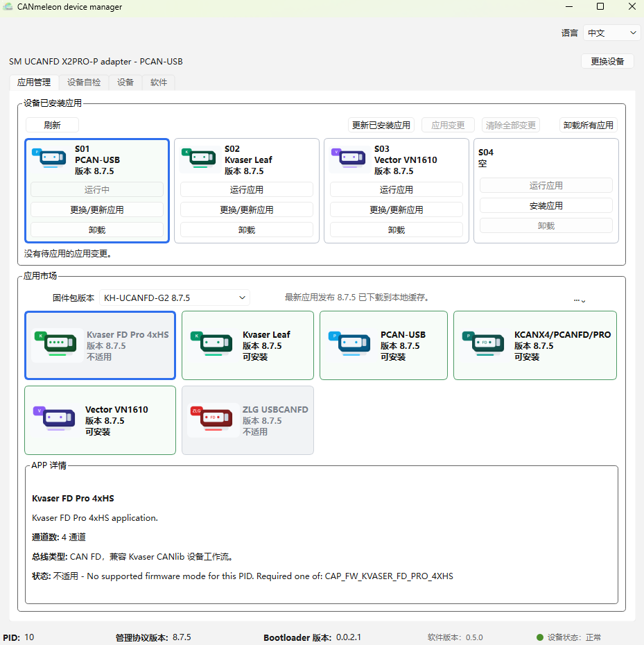The width and height of the screenshot is (644, 645).
Task: Click the 刷新 refresh button
Action: (52, 125)
